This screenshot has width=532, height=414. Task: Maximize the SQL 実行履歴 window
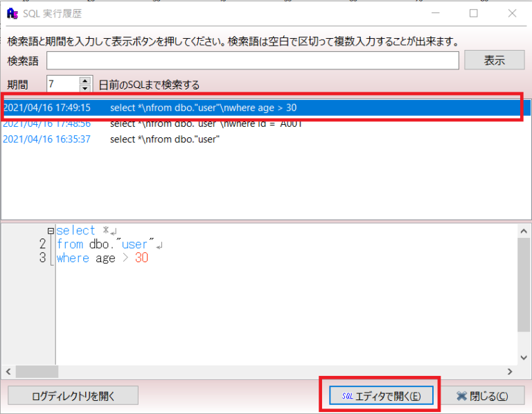coord(474,13)
